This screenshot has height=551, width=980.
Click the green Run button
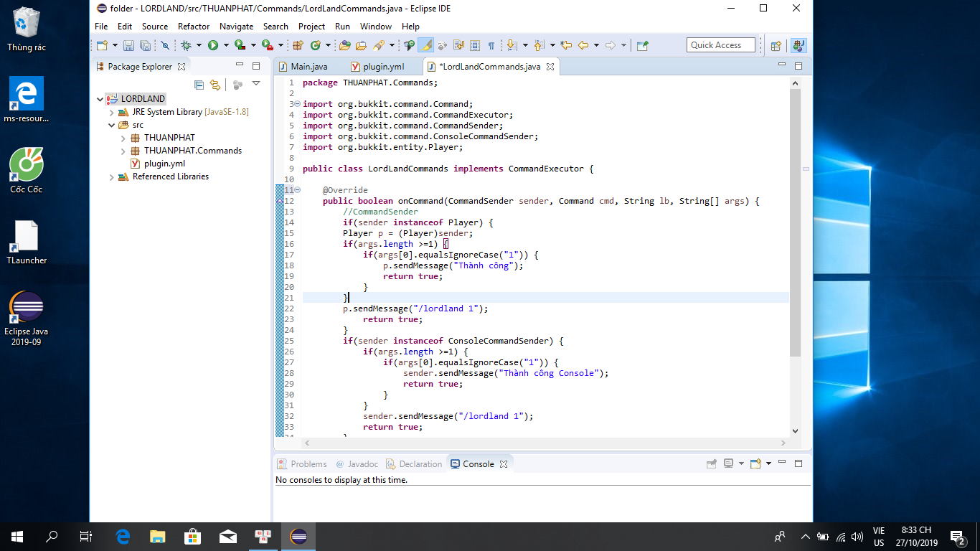(x=213, y=45)
